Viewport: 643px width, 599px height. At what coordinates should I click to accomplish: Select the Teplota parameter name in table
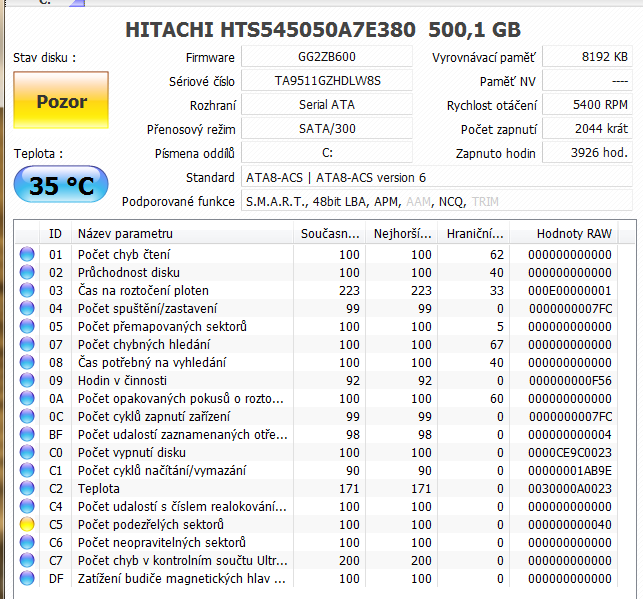[x=99, y=489]
